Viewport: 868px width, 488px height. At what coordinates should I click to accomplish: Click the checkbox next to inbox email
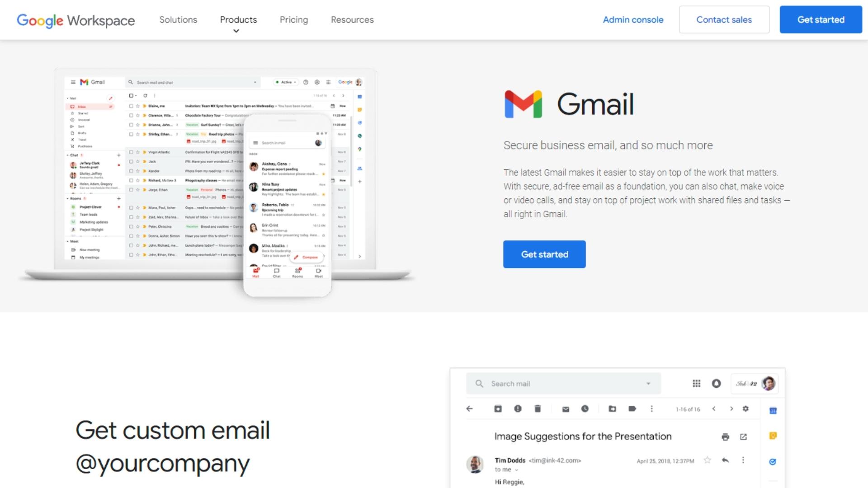pos(132,105)
